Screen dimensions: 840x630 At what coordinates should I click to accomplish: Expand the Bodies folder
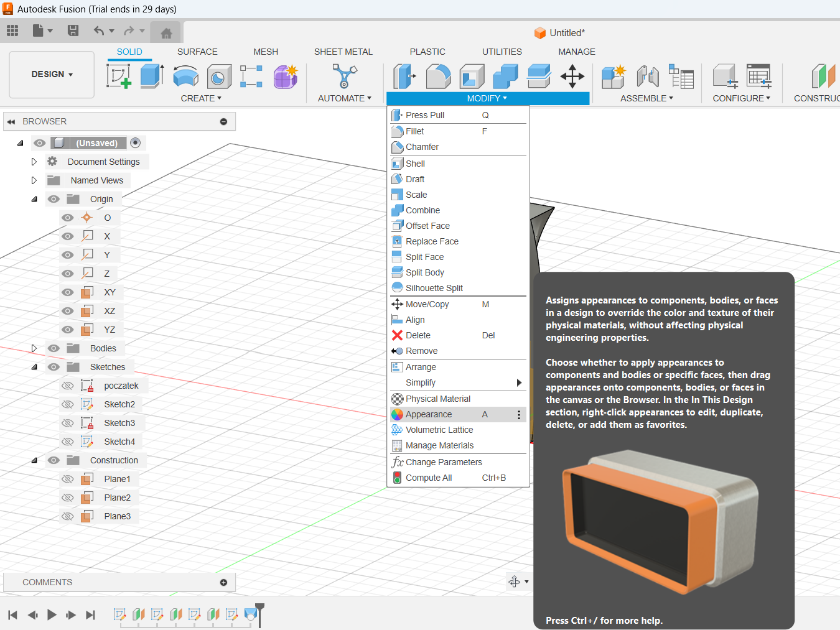[x=34, y=348]
